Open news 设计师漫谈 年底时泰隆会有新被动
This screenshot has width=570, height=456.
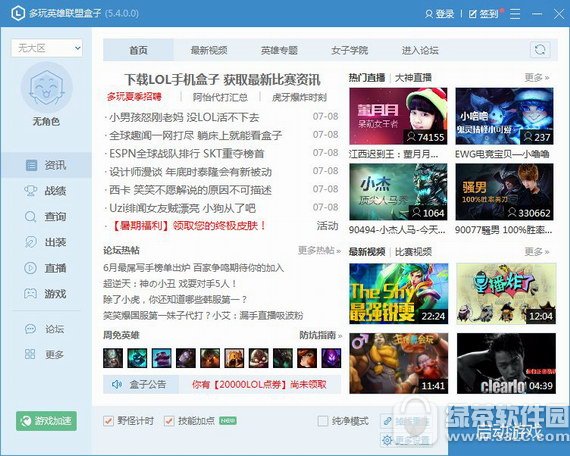190,172
